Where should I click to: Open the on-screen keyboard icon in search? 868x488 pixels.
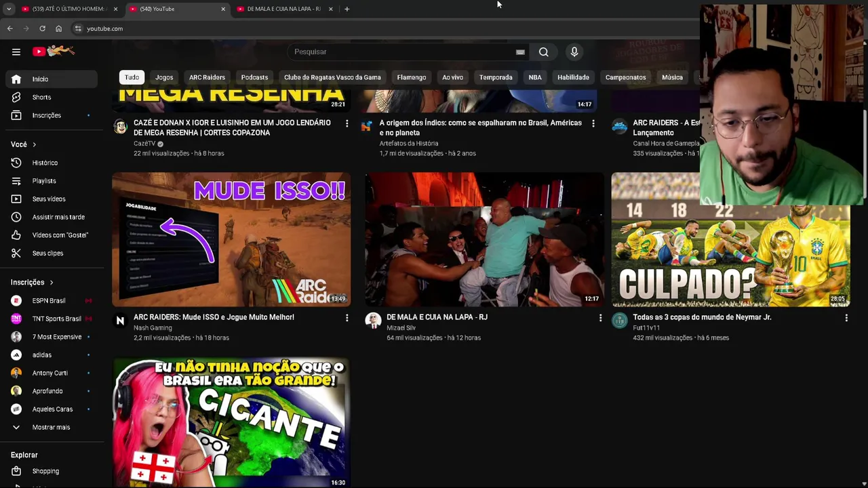coord(520,52)
